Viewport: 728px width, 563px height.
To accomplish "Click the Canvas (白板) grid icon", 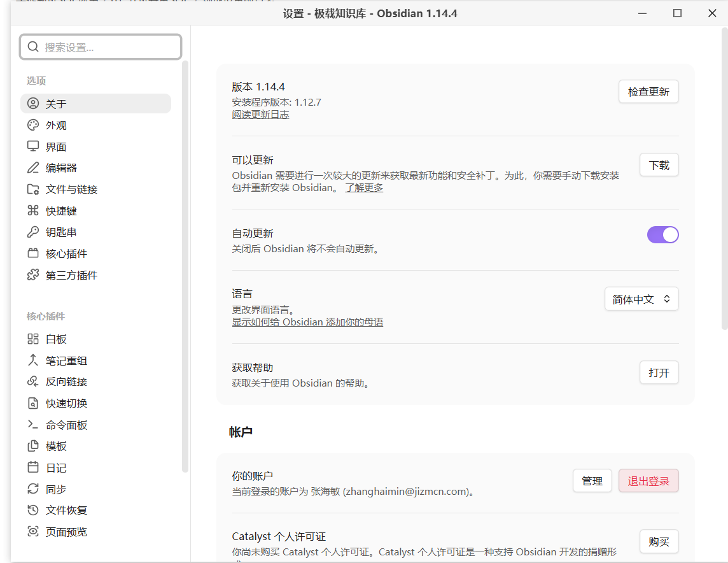I will tap(33, 339).
